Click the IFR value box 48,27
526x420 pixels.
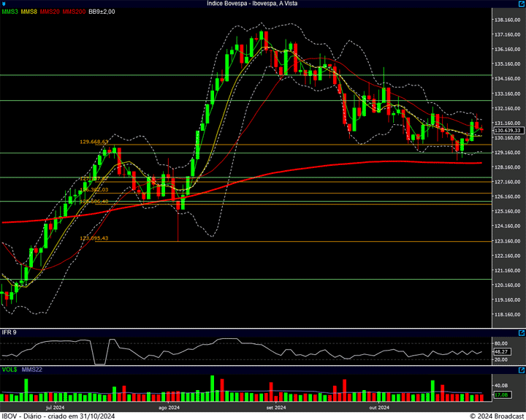(500, 351)
